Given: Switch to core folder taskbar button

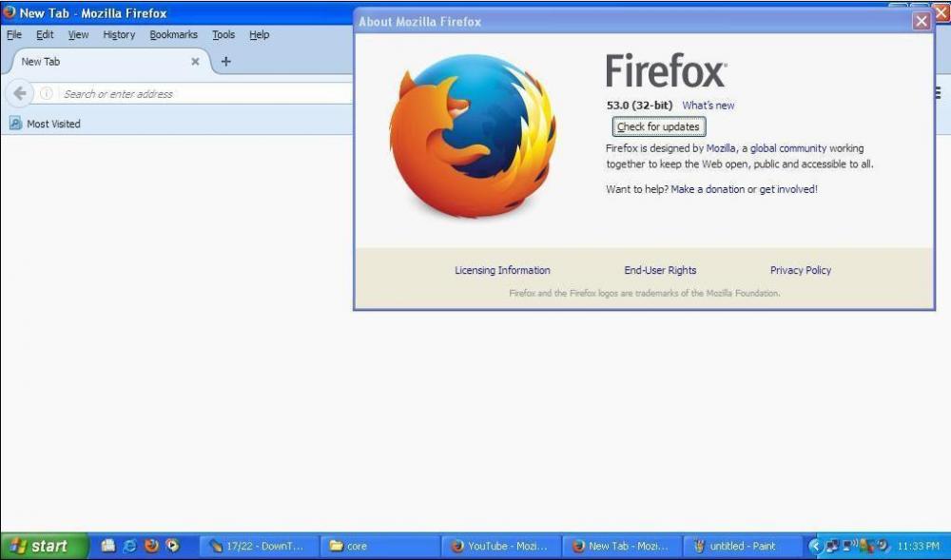Looking at the screenshot, I should (379, 546).
